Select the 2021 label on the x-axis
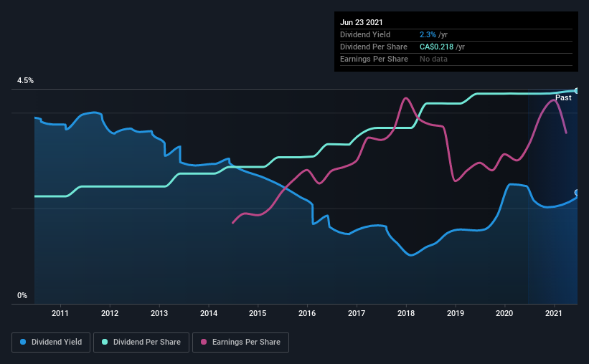Image resolution: width=589 pixels, height=364 pixels. pyautogui.click(x=553, y=313)
